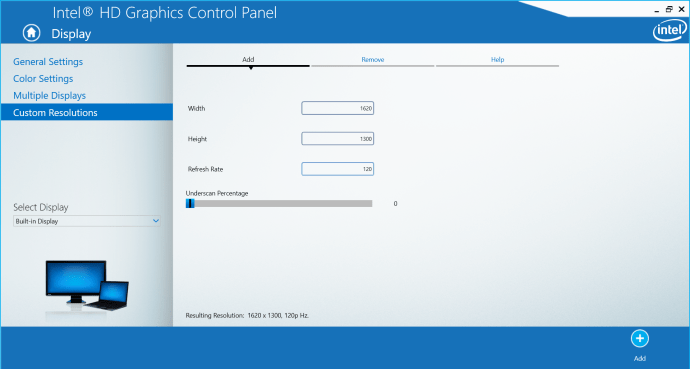Go to the home screen icon
Image resolution: width=690 pixels, height=369 pixels.
click(x=31, y=33)
